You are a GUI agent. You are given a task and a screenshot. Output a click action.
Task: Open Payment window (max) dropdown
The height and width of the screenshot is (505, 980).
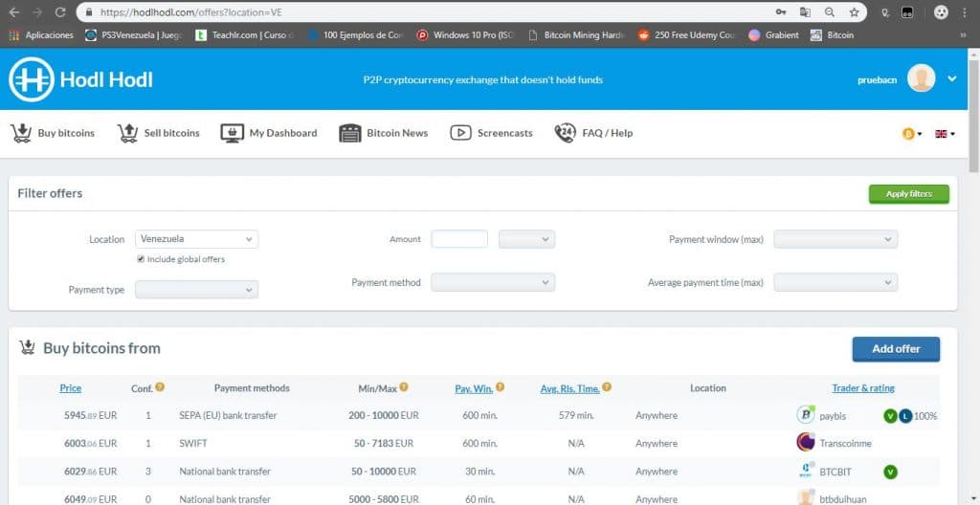tap(835, 239)
